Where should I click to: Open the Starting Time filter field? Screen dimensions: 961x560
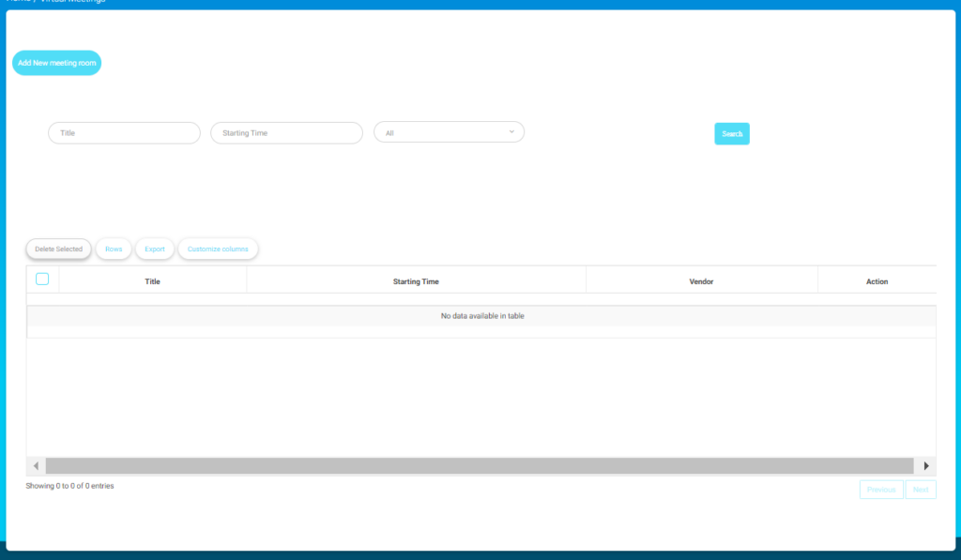pos(287,133)
